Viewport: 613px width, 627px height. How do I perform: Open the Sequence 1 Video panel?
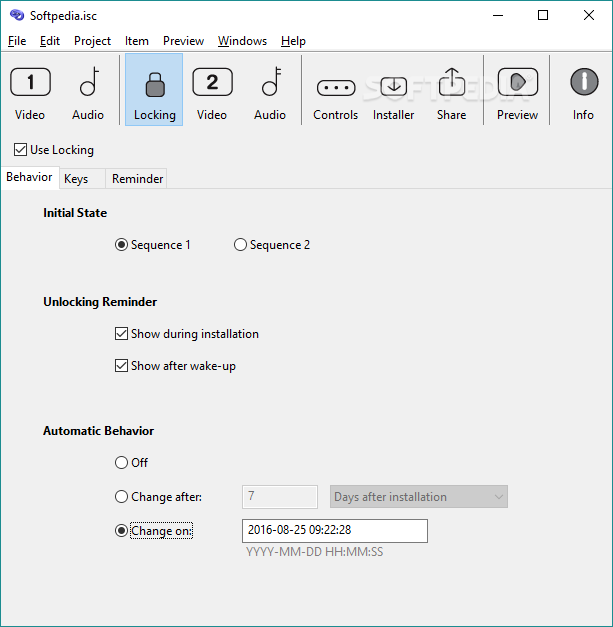coord(30,93)
